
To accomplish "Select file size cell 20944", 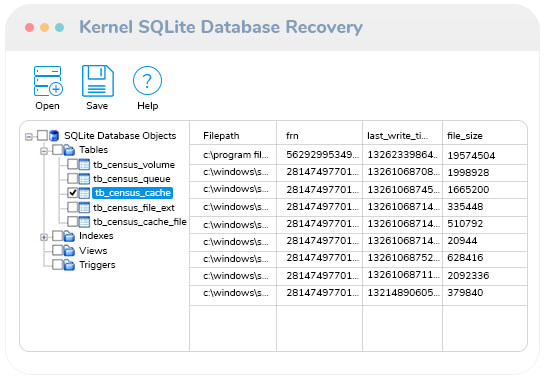I will coord(485,241).
